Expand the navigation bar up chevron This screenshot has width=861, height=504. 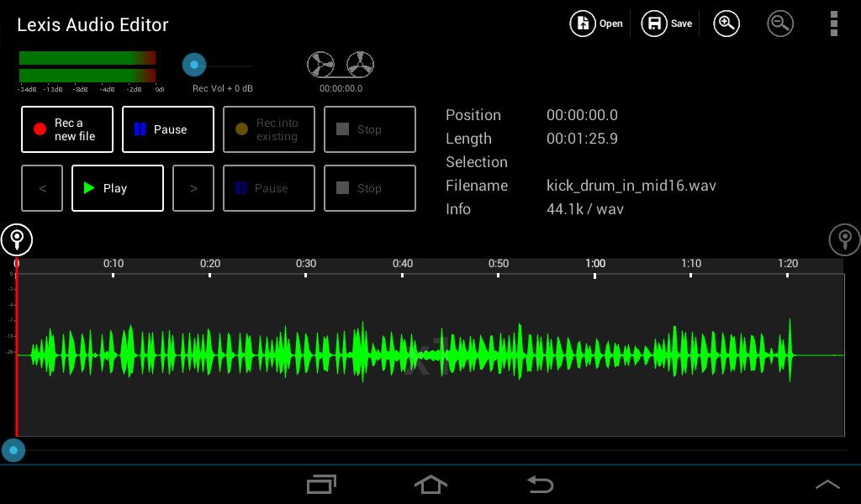click(x=827, y=484)
